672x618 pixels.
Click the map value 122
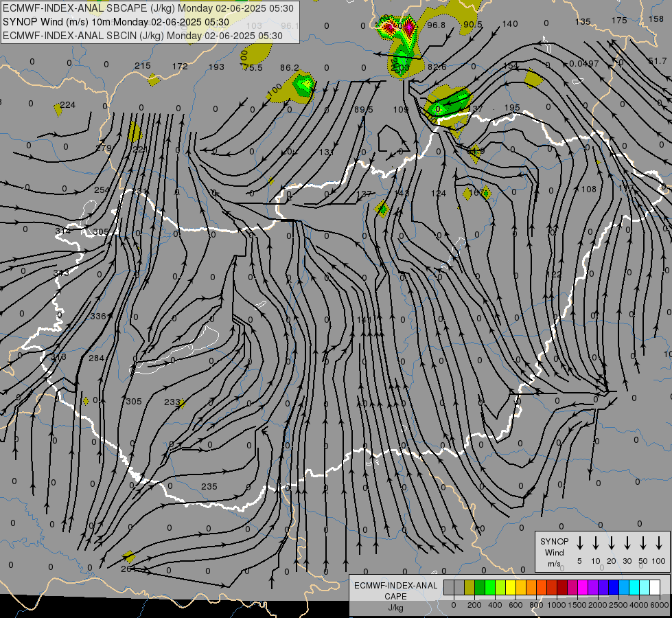point(554,274)
